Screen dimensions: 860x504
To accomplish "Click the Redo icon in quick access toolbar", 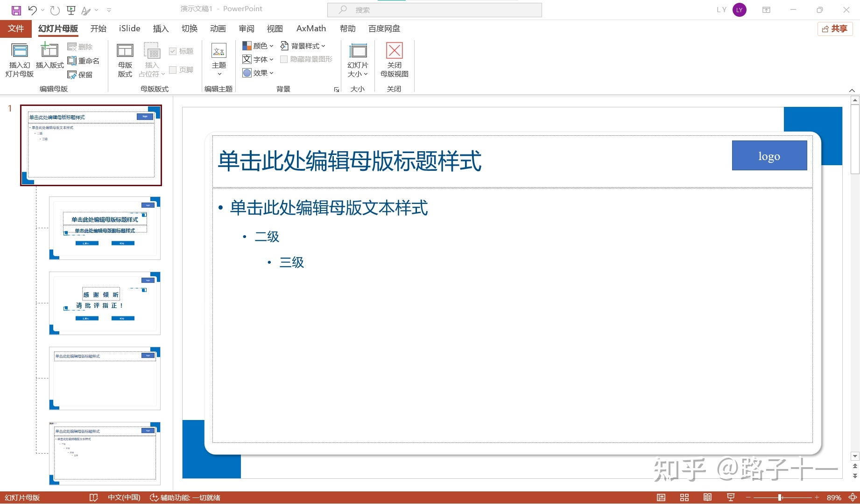I will coord(55,10).
